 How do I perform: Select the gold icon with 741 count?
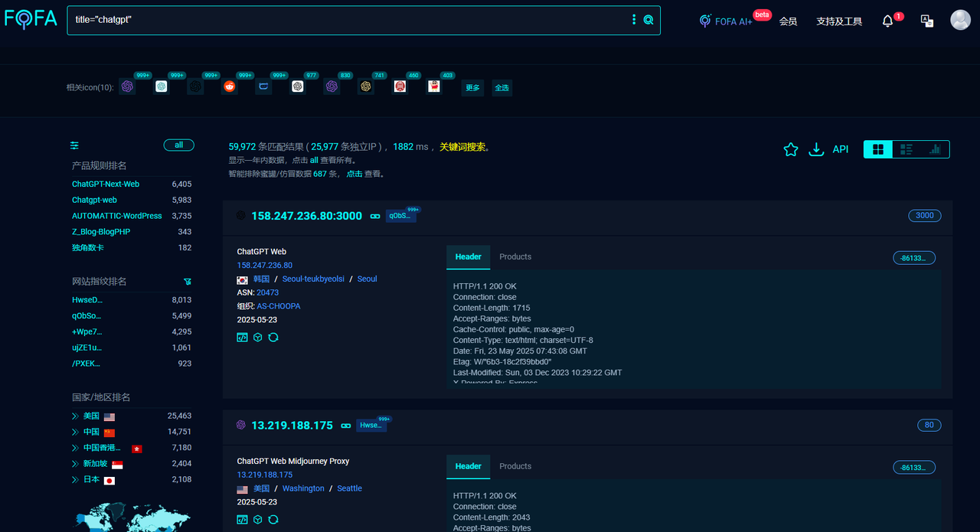tap(366, 86)
